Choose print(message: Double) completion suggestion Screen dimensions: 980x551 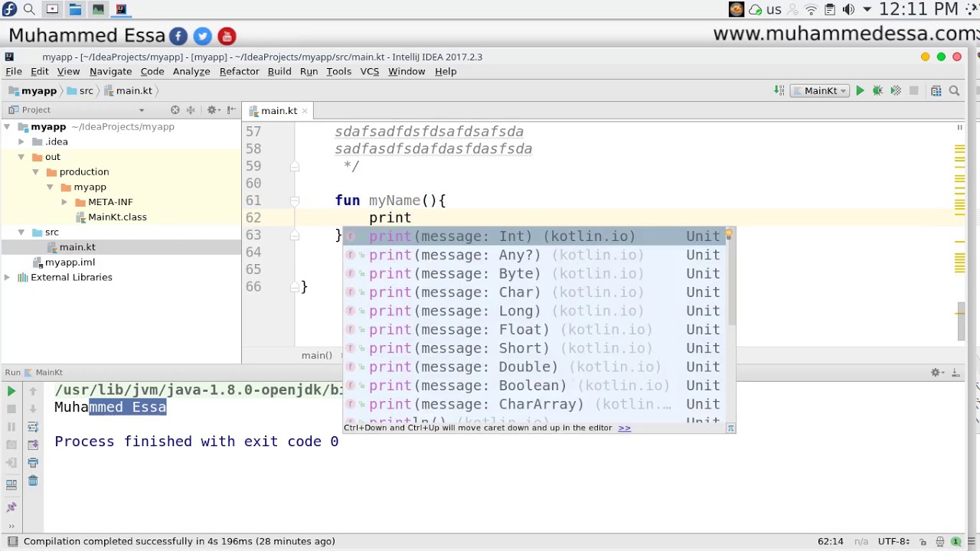[x=536, y=367]
